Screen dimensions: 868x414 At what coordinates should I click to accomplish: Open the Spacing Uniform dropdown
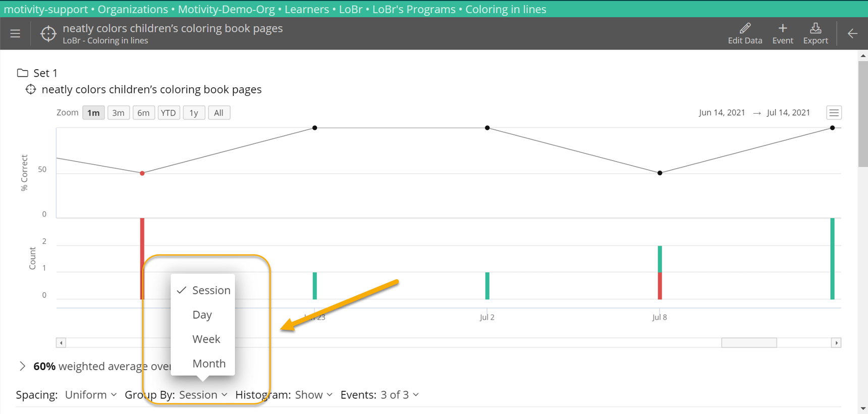(91, 395)
